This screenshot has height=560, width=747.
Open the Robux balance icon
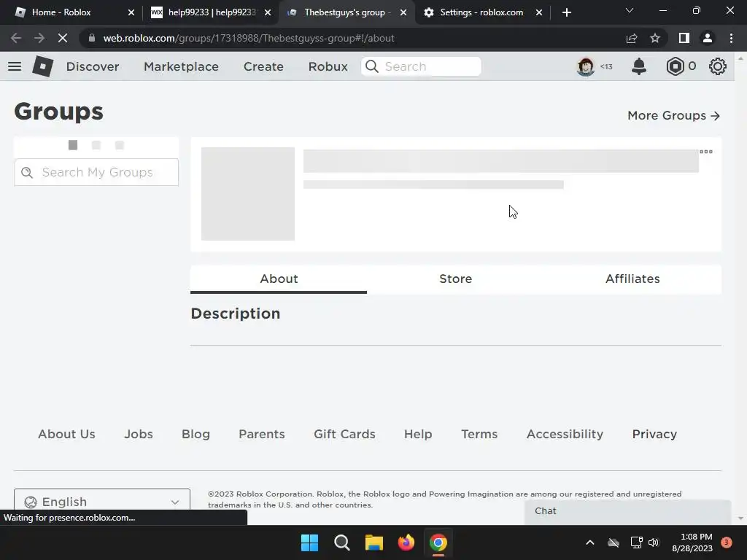675,66
